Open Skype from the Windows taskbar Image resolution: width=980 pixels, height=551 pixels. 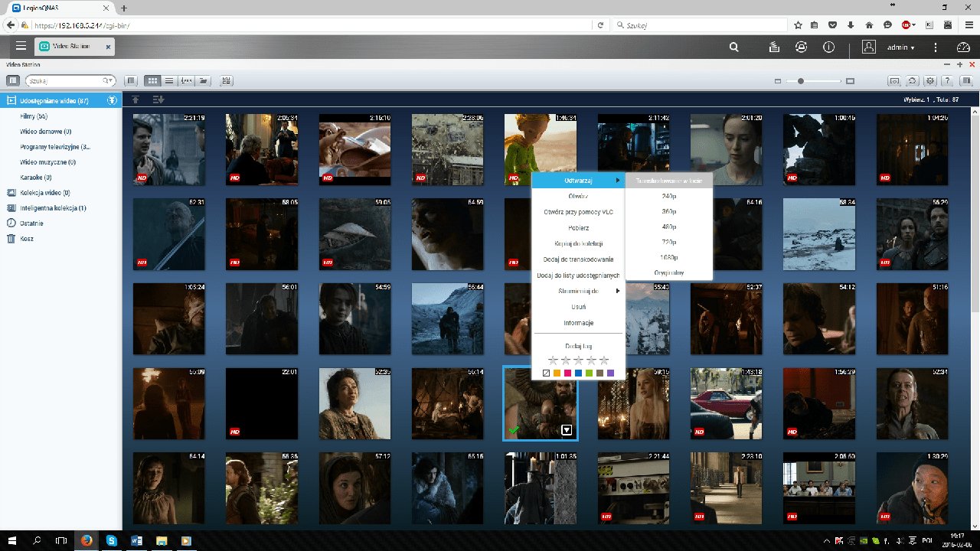[112, 540]
